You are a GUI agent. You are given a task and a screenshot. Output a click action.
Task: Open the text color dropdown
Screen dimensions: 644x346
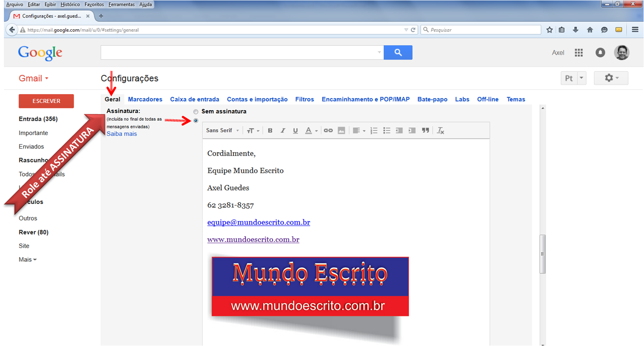tap(311, 130)
